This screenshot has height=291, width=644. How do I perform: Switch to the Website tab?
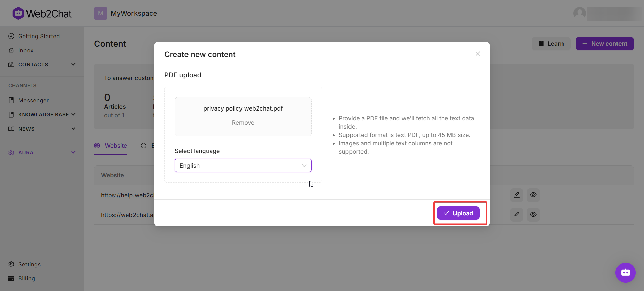[x=111, y=146]
